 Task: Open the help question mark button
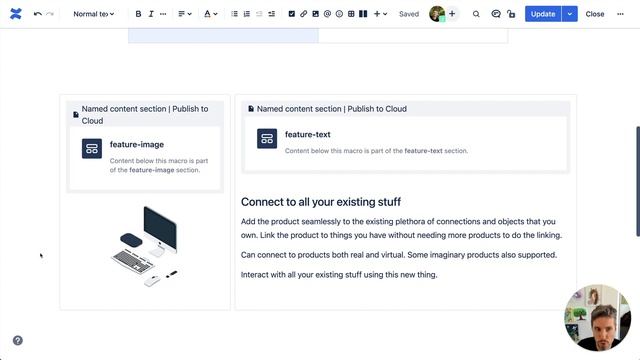18,340
